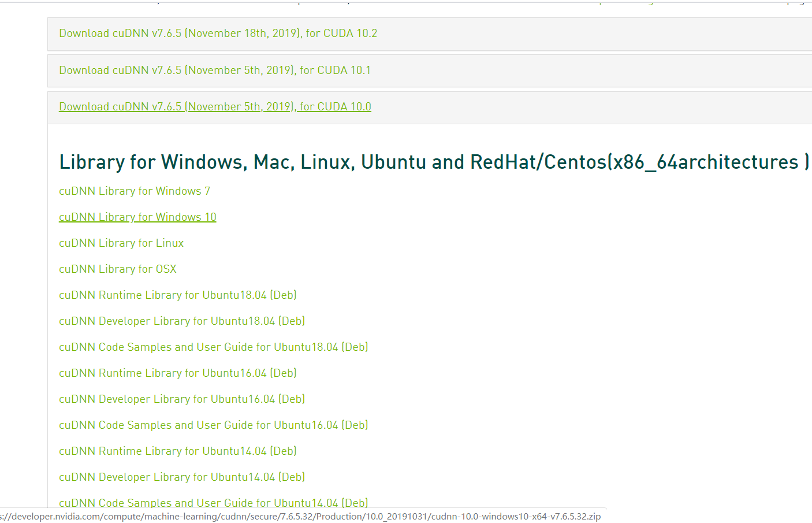Screen dimensions: 812x523
Task: Open cuDNN Library for OSX link
Action: pyautogui.click(x=118, y=269)
